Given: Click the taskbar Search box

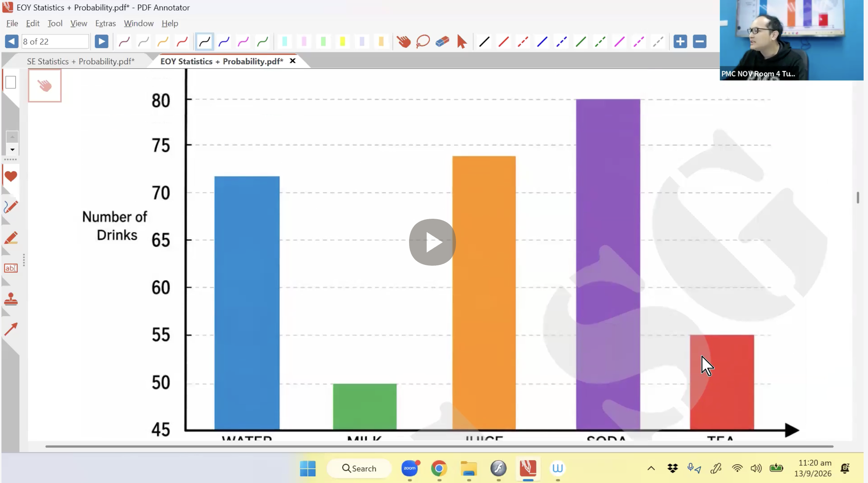Looking at the screenshot, I should point(359,468).
